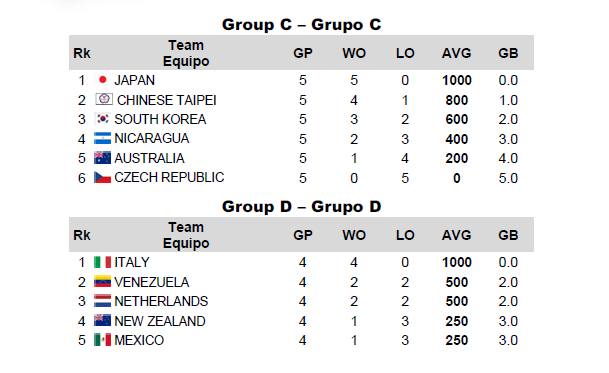Click the Venezuela flag icon

(x=103, y=281)
